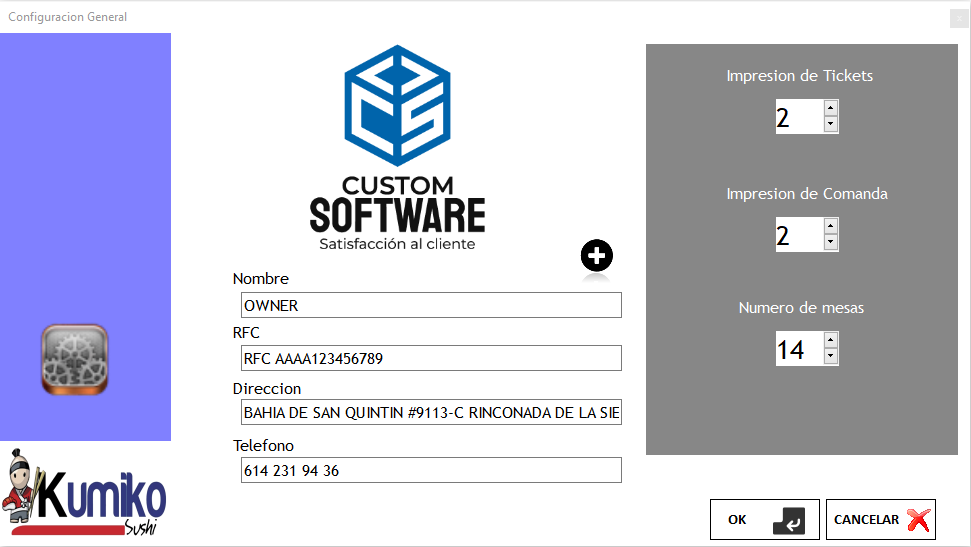This screenshot has width=971, height=547.
Task: Click the Kumiko Sushi logo
Action: 84,493
